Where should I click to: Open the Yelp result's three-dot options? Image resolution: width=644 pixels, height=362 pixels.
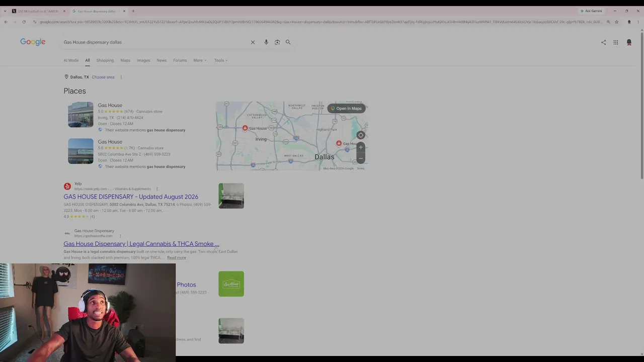[157, 189]
